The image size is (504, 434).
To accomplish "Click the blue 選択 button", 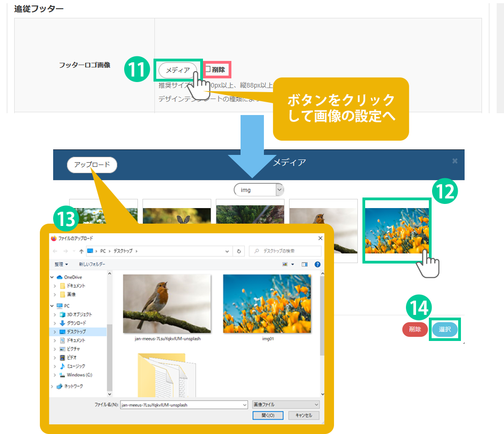I will point(444,330).
